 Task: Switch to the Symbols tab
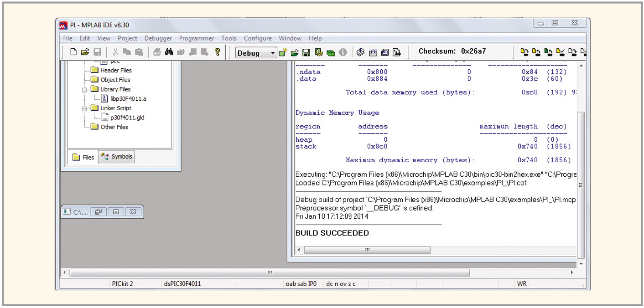pyautogui.click(x=117, y=157)
